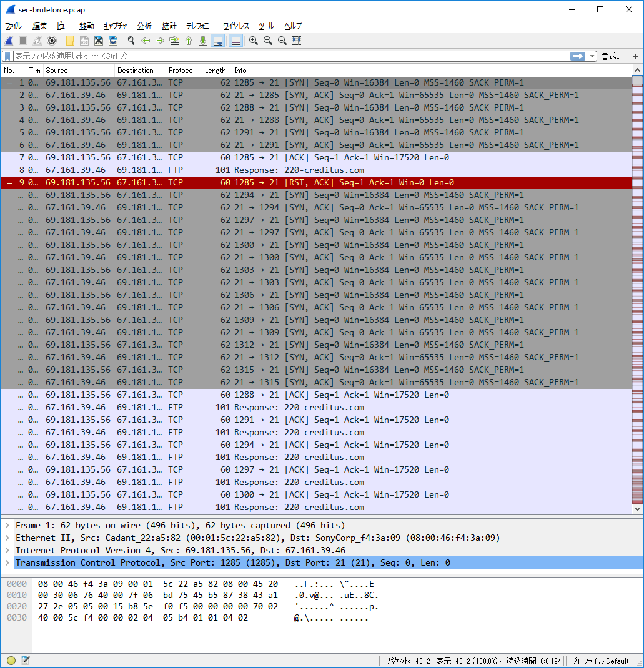Image resolution: width=644 pixels, height=668 pixels.
Task: Go forward with green right arrow
Action: [160, 41]
